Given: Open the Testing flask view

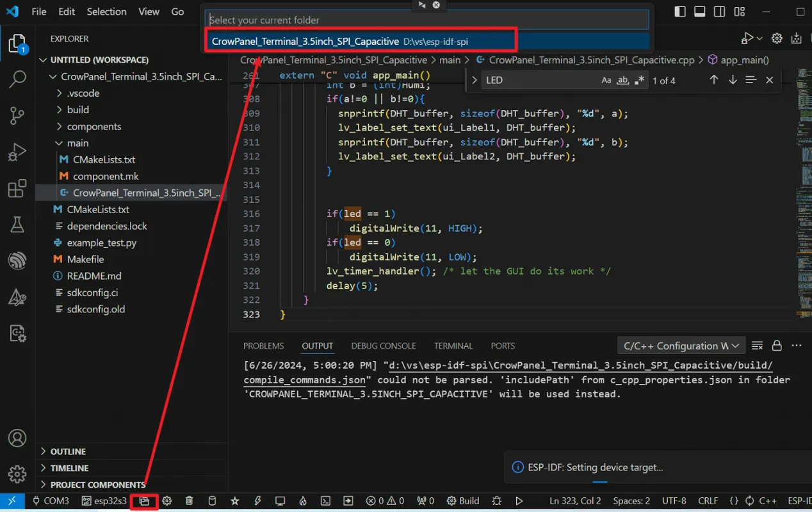Looking at the screenshot, I should pyautogui.click(x=17, y=225).
